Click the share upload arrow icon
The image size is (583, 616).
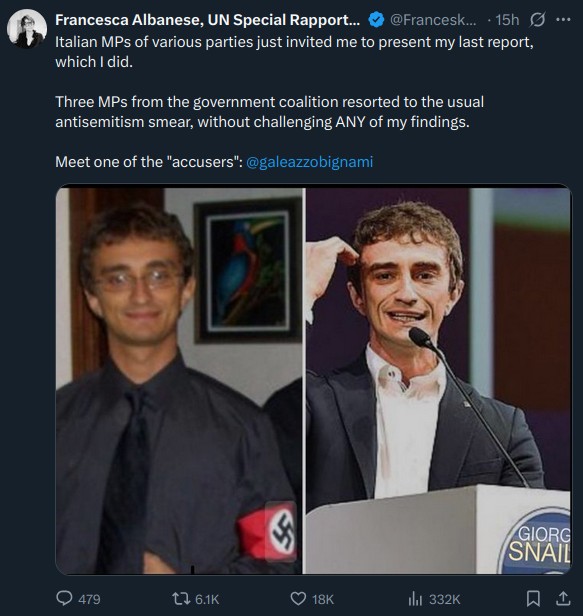563,598
